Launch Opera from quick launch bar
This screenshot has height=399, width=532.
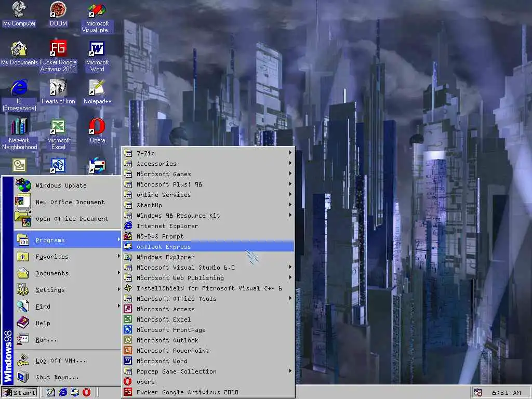(x=87, y=392)
